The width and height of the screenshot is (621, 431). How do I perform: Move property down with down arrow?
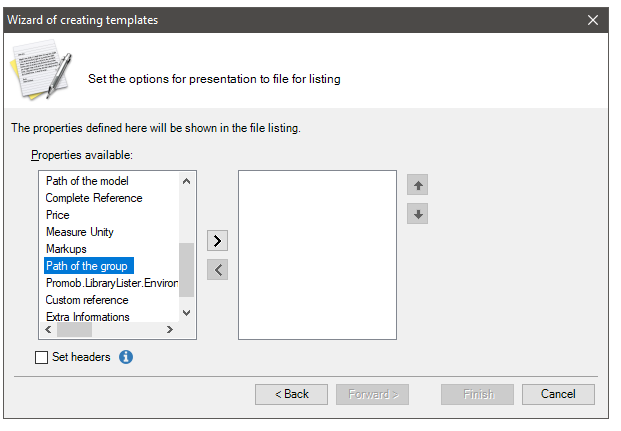[417, 214]
